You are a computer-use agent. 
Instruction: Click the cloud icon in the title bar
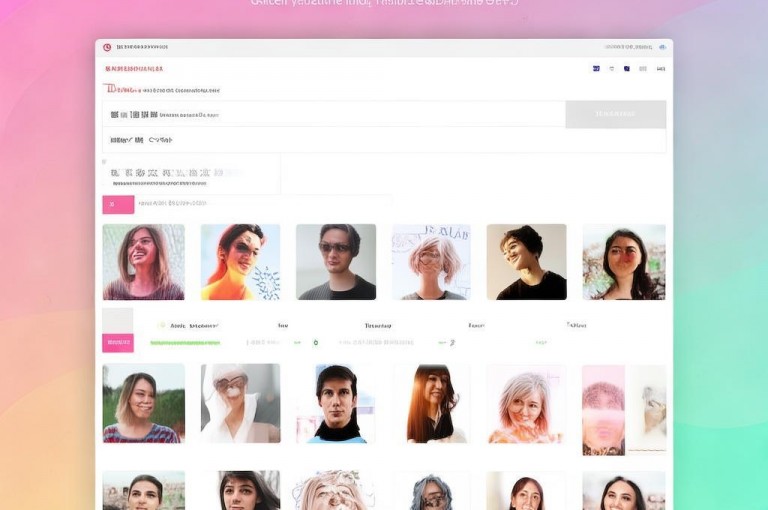click(x=662, y=47)
